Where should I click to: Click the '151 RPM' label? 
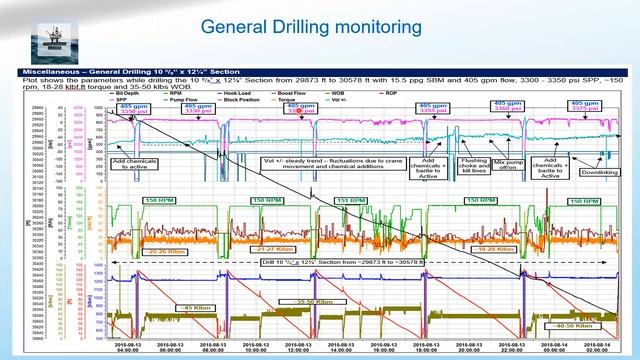351,201
